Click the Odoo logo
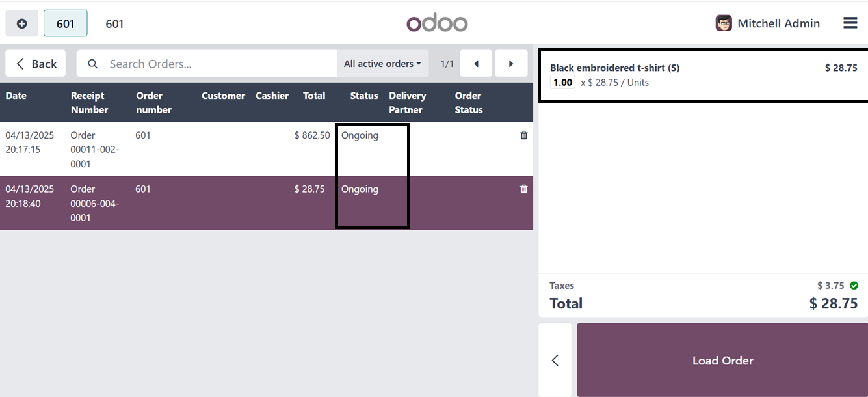868x397 pixels. 437,23
